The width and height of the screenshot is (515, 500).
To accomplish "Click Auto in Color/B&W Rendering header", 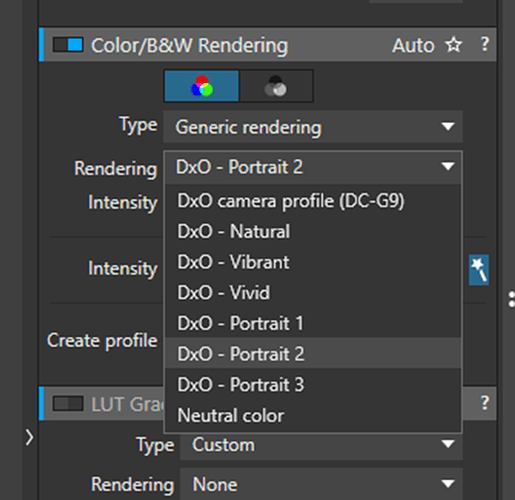I will point(413,45).
